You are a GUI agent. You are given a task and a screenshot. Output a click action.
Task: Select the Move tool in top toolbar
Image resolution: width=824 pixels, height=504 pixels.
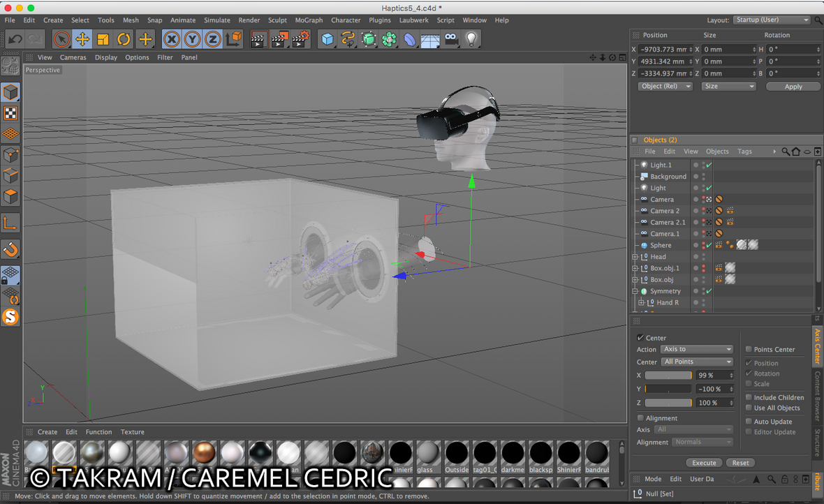click(82, 39)
